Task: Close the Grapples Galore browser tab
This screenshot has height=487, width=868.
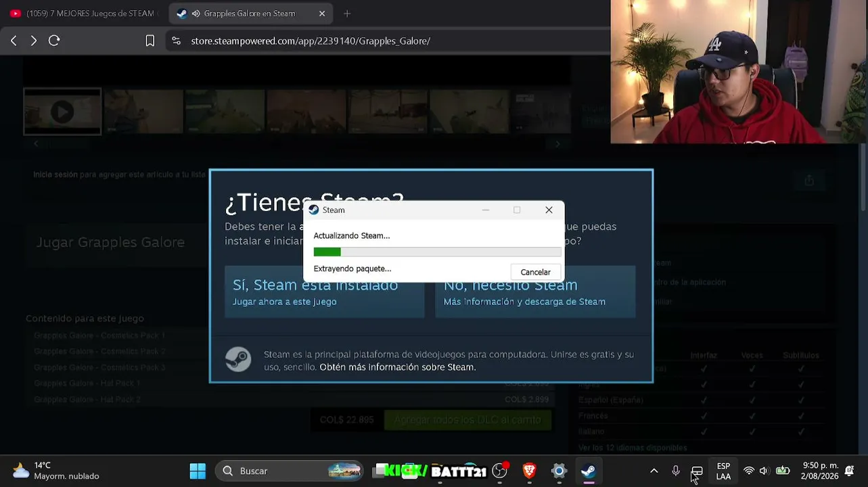Action: (322, 14)
